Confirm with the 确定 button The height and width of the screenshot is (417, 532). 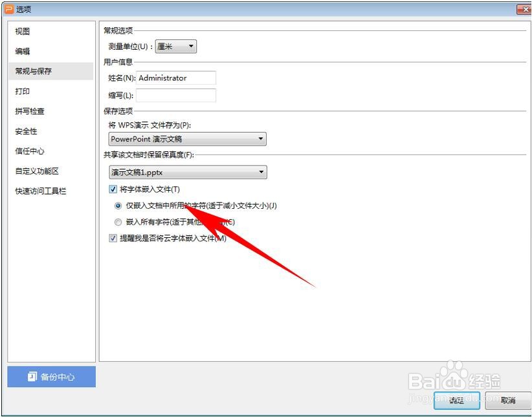click(x=457, y=400)
